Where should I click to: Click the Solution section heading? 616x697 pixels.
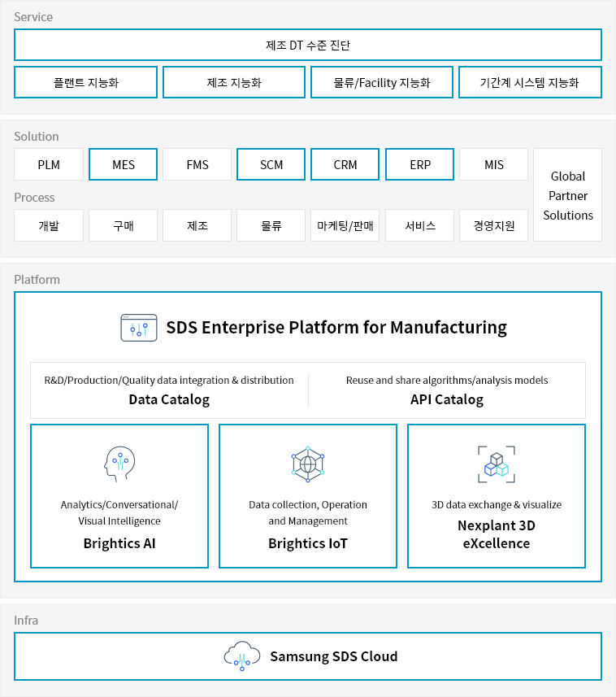point(37,137)
